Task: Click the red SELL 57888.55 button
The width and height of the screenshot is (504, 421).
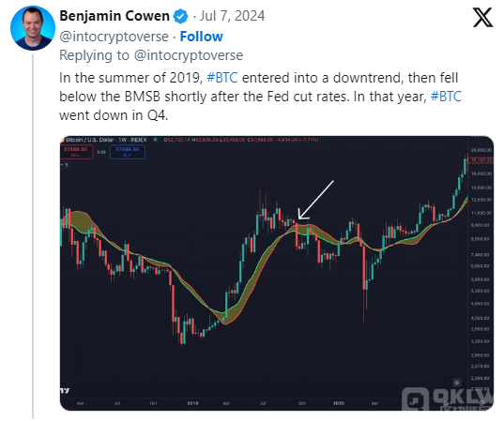Action: (x=77, y=152)
